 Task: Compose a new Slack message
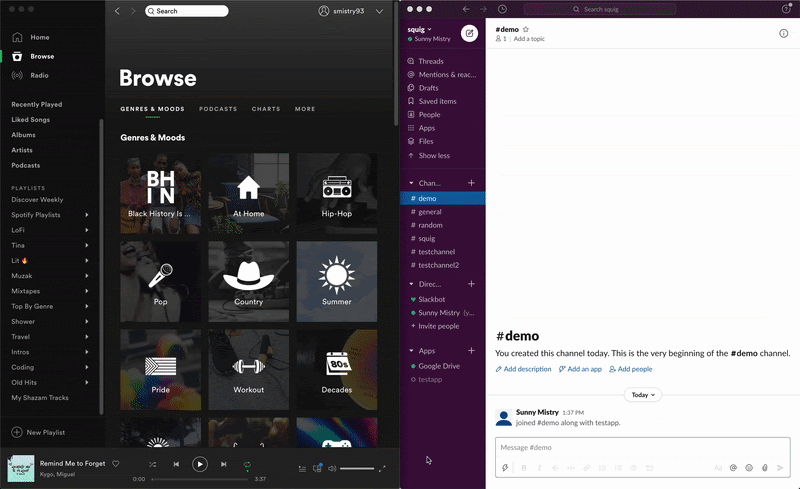pyautogui.click(x=469, y=33)
